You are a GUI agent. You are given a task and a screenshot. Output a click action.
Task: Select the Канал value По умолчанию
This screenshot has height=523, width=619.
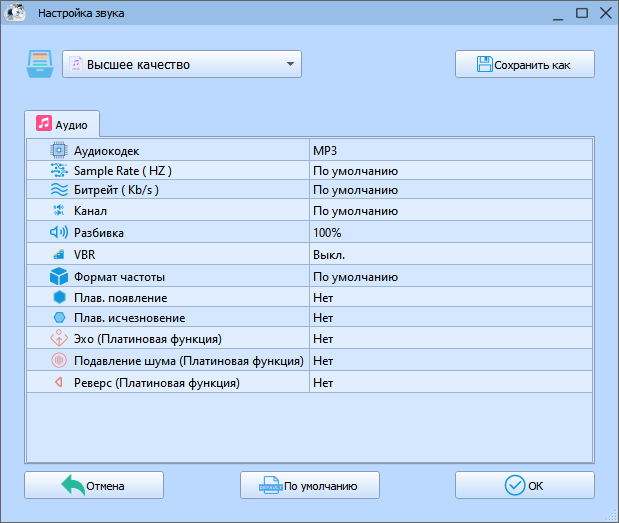click(x=451, y=210)
